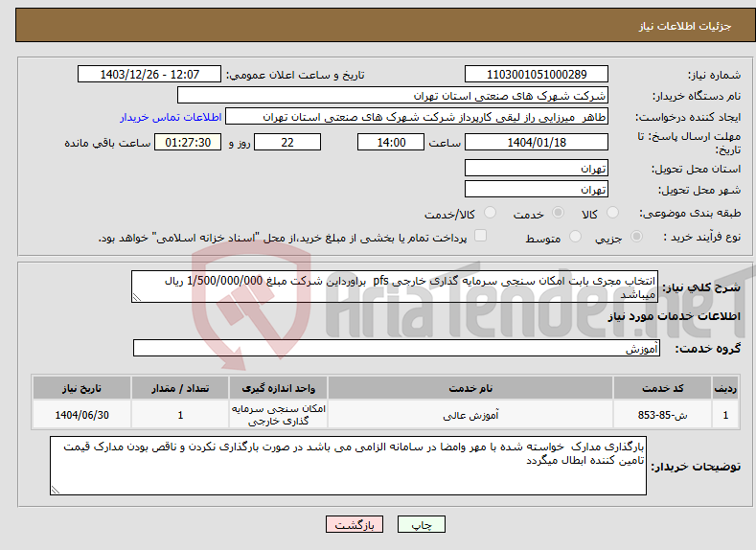756x550 pixels.
Task: Click the شماره نیاز field 1103001051000289
Action: click(x=537, y=74)
